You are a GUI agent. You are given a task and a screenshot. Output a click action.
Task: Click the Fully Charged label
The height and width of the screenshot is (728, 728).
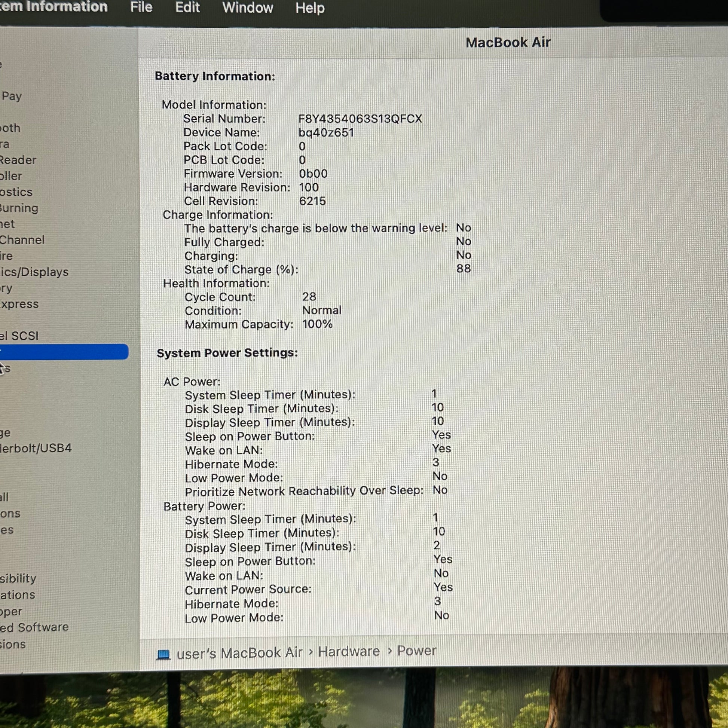coord(224,242)
